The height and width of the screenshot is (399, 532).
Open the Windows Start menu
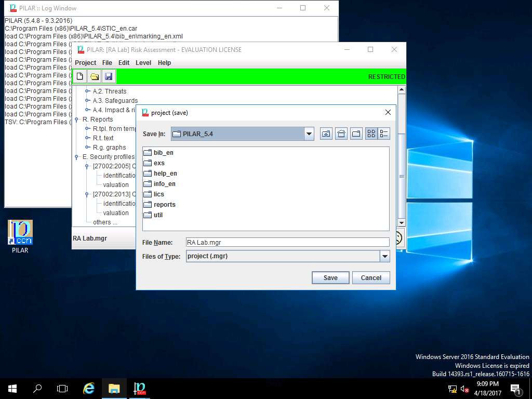click(12, 389)
